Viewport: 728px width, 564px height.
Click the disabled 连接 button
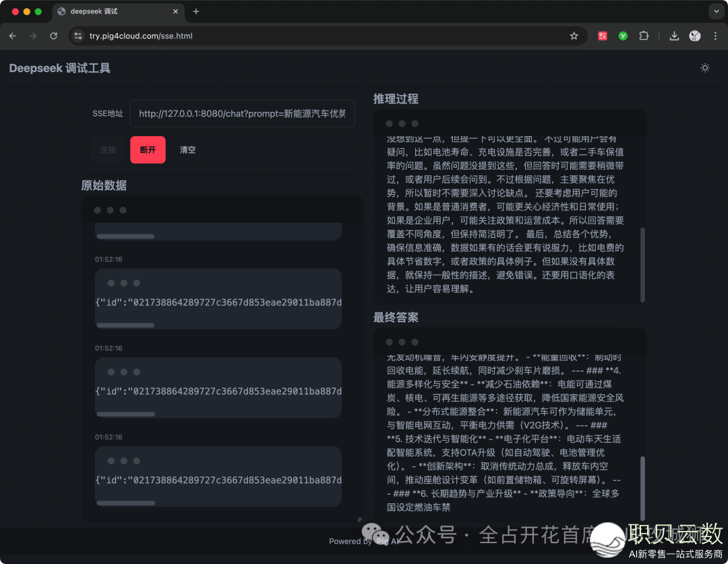click(108, 150)
